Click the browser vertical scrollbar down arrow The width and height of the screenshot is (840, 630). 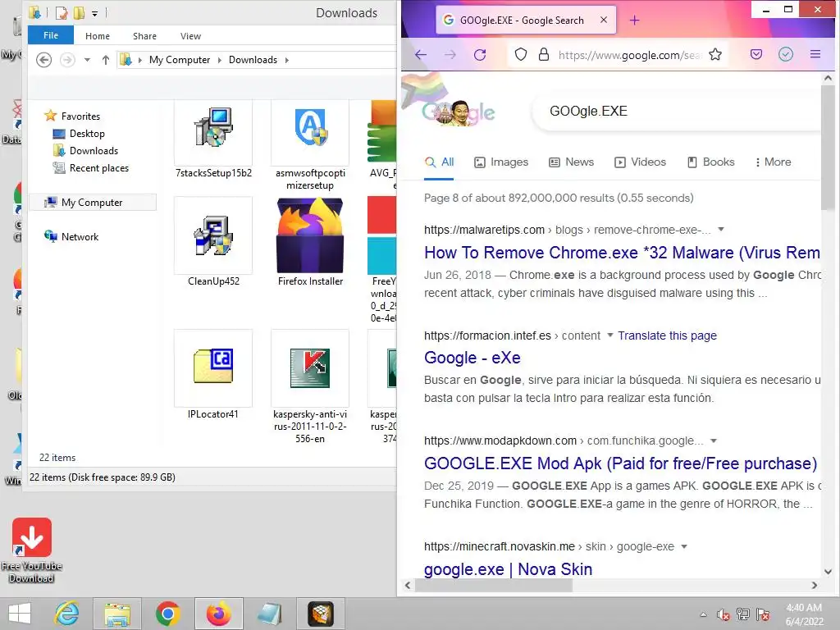coord(828,571)
